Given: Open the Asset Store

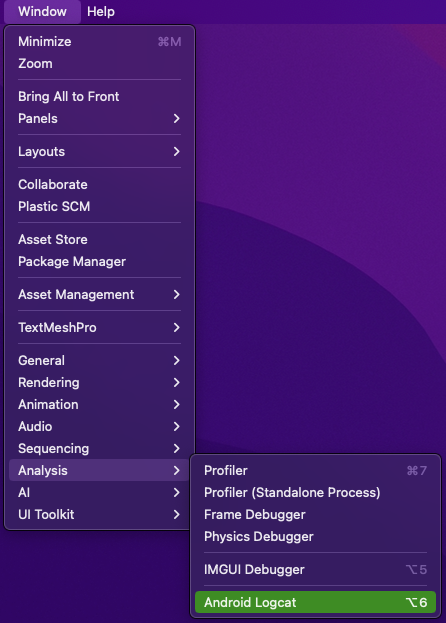Looking at the screenshot, I should pyautogui.click(x=99, y=240).
